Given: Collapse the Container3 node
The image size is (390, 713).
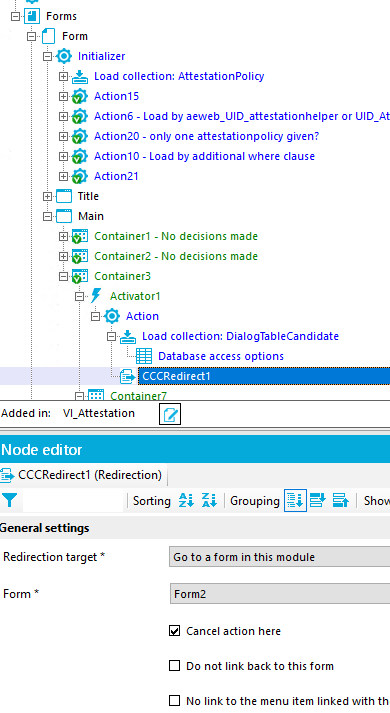Looking at the screenshot, I should click(x=63, y=276).
